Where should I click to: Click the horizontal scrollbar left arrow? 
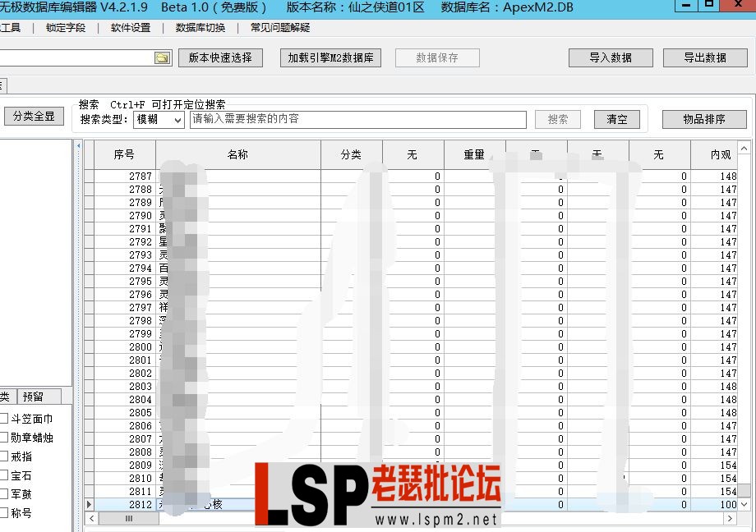91,519
